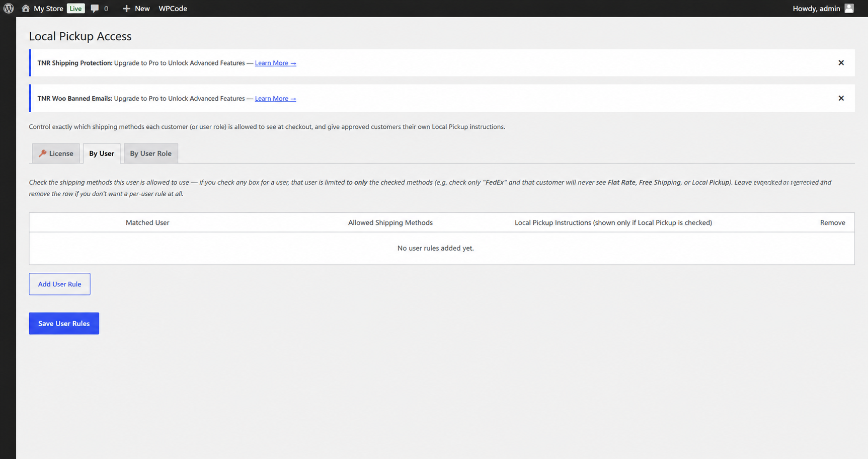Click the Live status badge
This screenshot has width=868, height=459.
[x=75, y=9]
